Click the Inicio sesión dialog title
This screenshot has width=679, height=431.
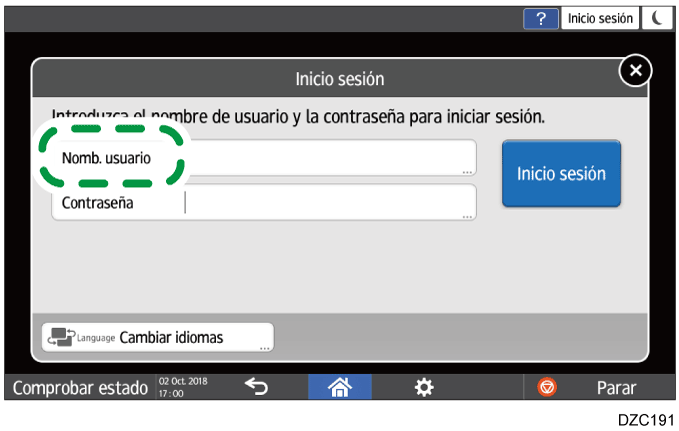click(340, 77)
